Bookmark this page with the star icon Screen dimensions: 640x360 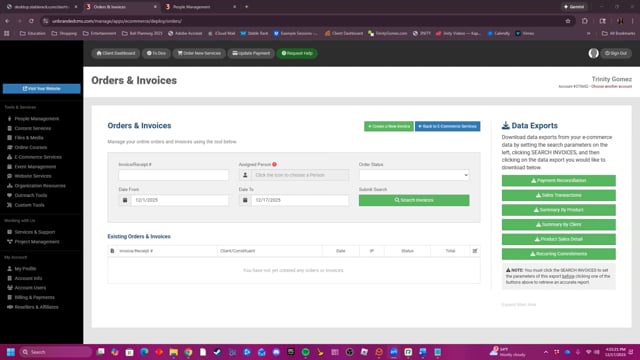[x=568, y=21]
